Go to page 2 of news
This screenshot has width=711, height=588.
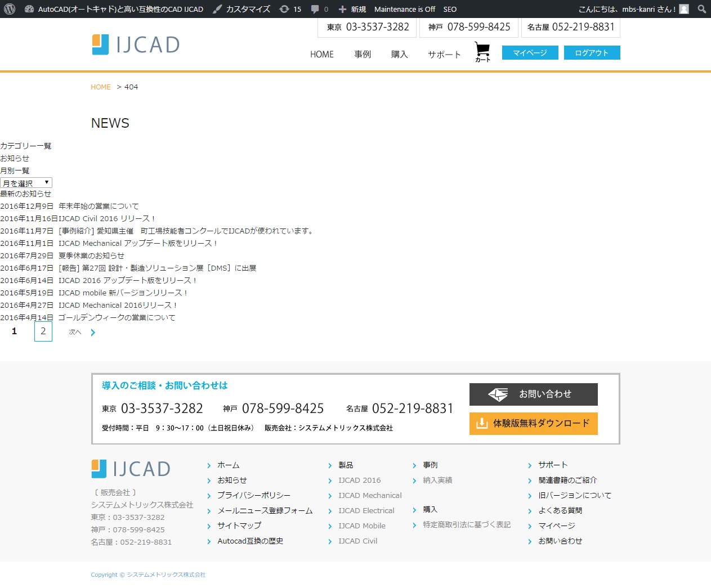pos(43,331)
